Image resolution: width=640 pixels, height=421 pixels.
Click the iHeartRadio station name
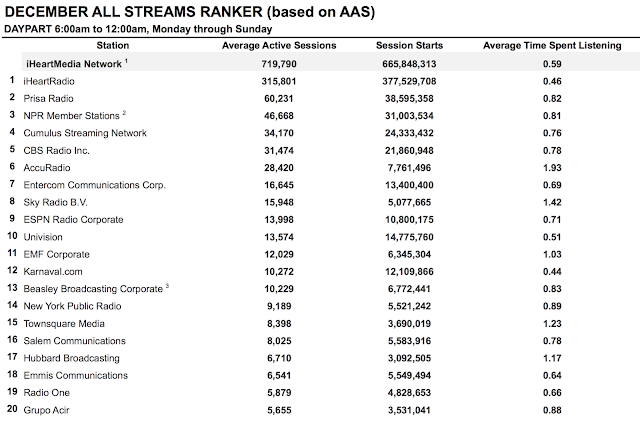(49, 81)
